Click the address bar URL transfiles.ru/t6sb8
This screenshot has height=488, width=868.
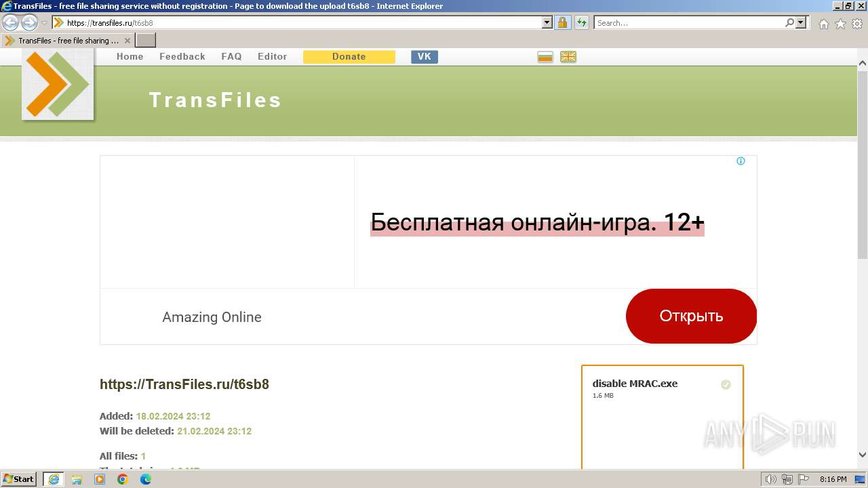[110, 23]
